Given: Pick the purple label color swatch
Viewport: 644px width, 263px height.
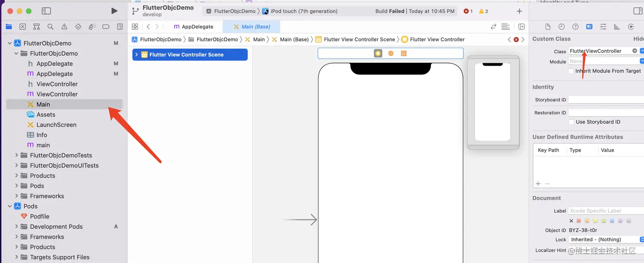Looking at the screenshot, I should tap(620, 221).
